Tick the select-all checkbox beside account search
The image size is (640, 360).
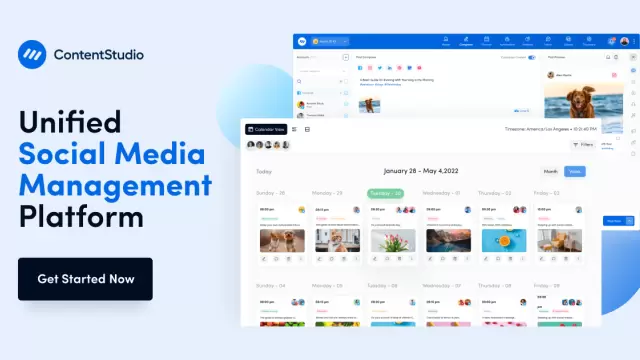click(346, 81)
